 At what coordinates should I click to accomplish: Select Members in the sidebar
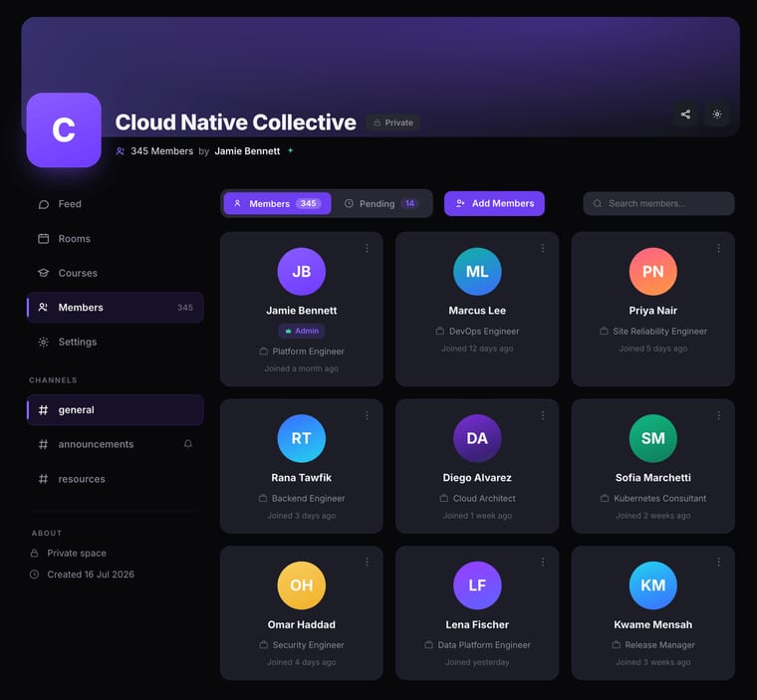115,308
